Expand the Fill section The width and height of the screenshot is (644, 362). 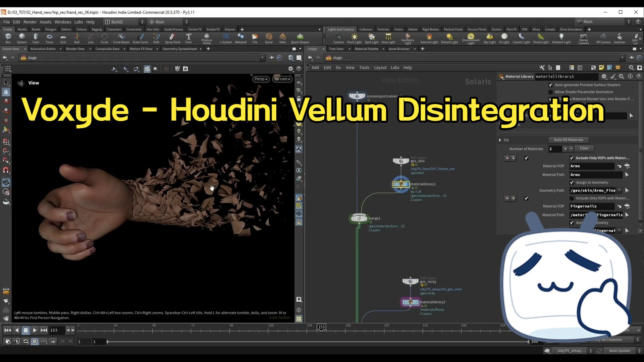[500, 140]
